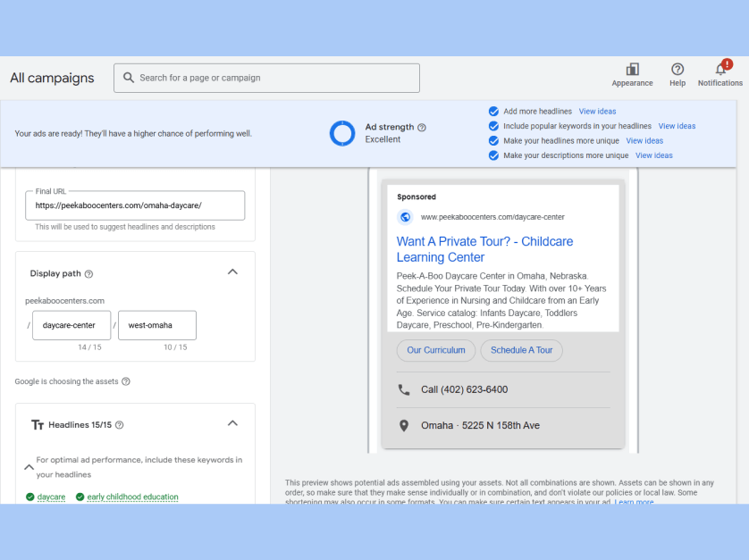Screen dimensions: 749x560
Task: Click the Ad strength help icon
Action: [x=422, y=128]
